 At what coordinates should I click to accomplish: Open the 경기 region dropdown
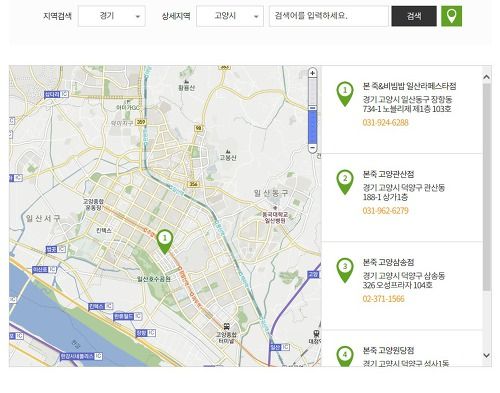click(x=112, y=16)
